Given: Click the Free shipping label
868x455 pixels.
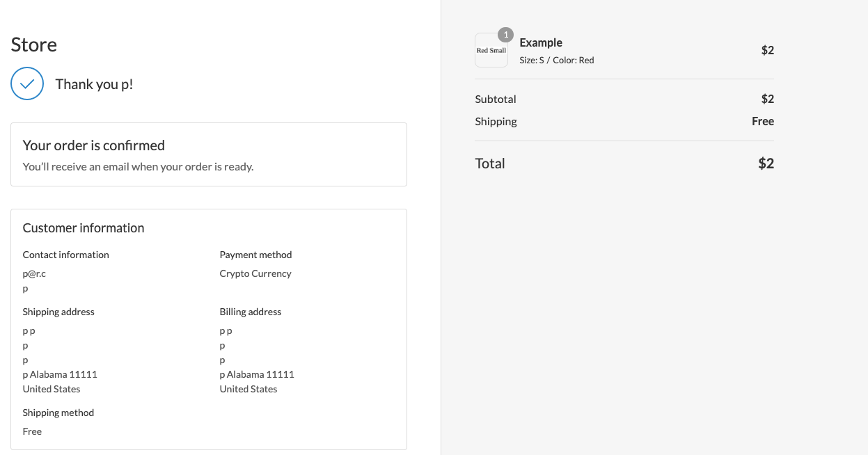Looking at the screenshot, I should (763, 121).
